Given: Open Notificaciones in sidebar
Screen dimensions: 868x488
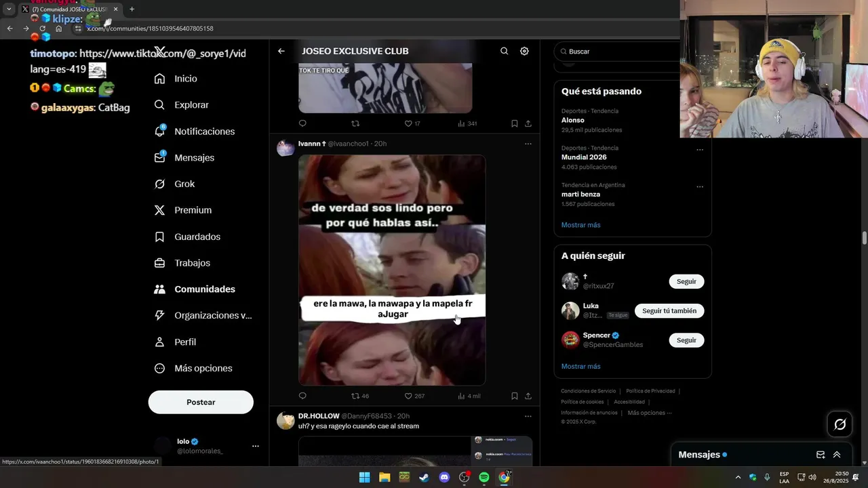Looking at the screenshot, I should coord(195,131).
